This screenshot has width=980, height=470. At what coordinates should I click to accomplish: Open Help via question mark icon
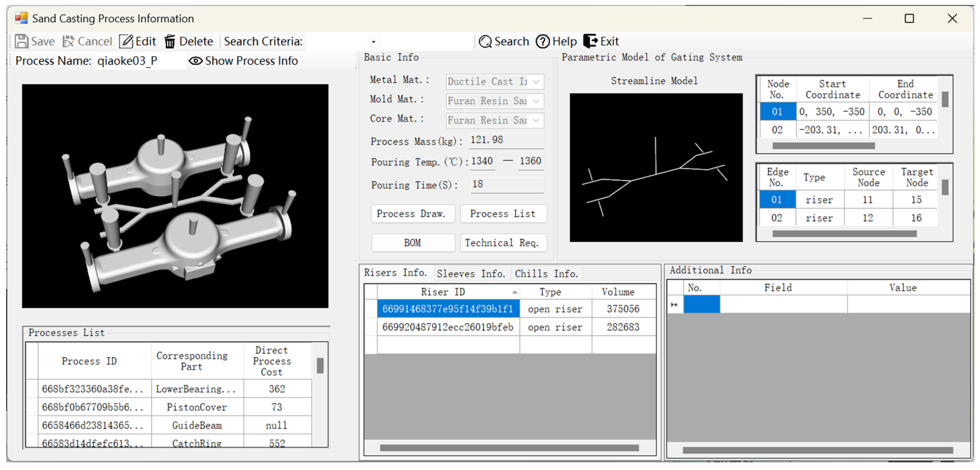click(x=542, y=41)
